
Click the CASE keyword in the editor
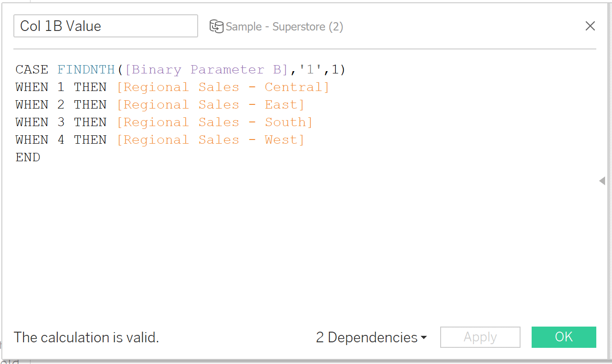pyautogui.click(x=31, y=69)
